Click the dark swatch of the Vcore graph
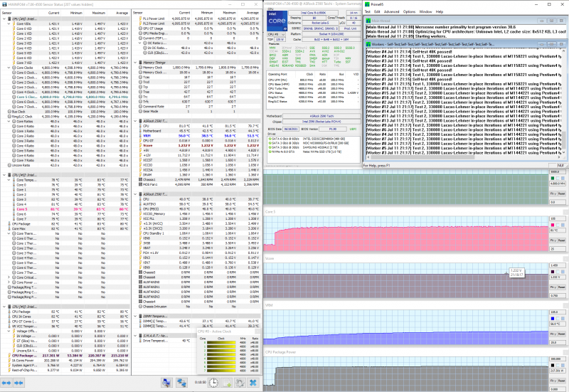 (x=553, y=272)
